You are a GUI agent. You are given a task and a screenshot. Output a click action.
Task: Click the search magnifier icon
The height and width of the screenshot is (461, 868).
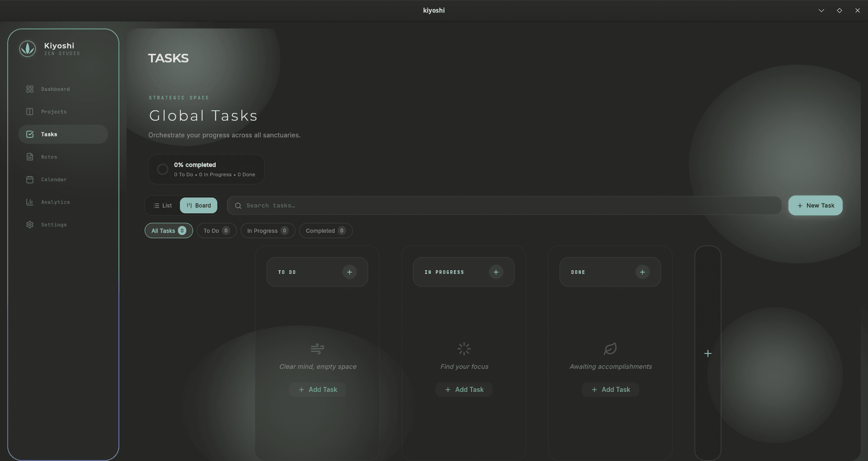(238, 206)
